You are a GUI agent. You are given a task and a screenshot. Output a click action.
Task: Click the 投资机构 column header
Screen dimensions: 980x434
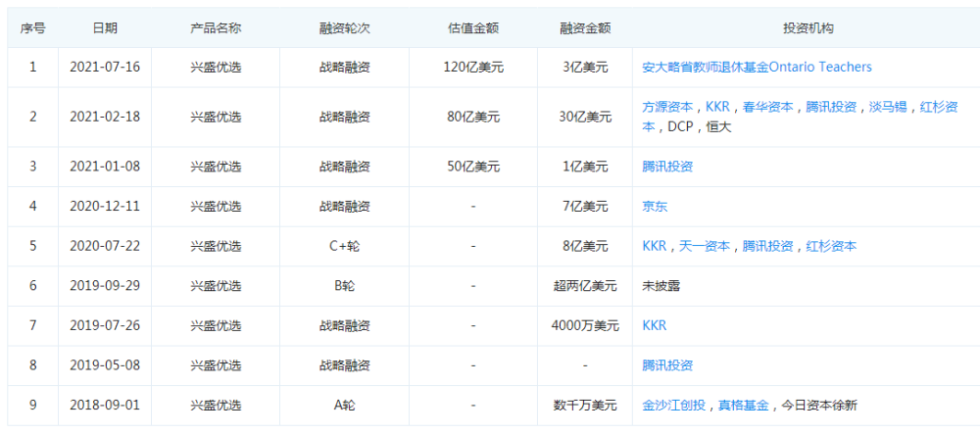click(x=808, y=28)
